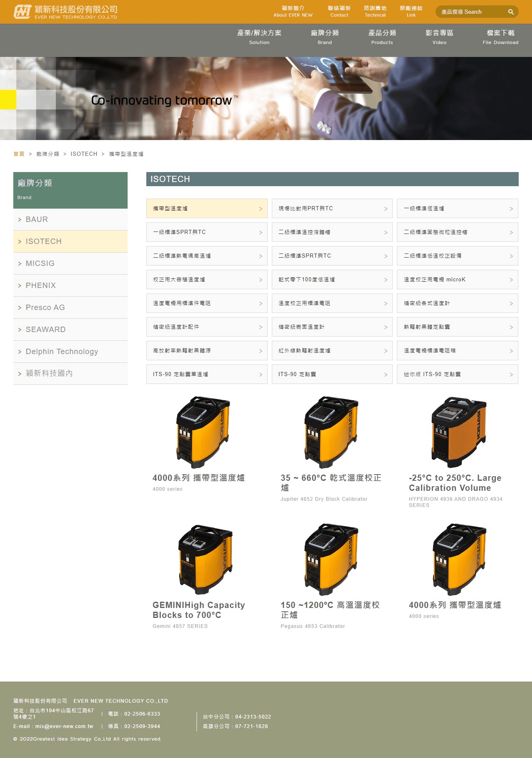
Task: Open the ITS-90 定點囊單溫爐 category
Action: [x=207, y=374]
